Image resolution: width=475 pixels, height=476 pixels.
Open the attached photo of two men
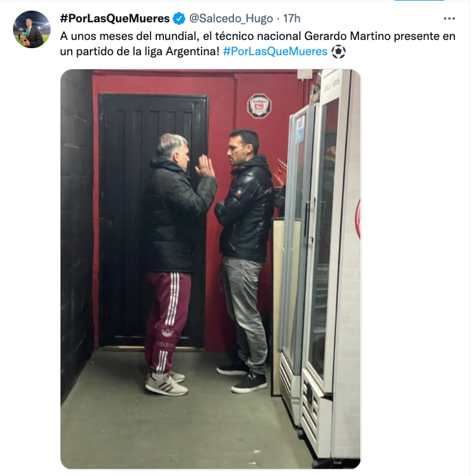(x=210, y=269)
